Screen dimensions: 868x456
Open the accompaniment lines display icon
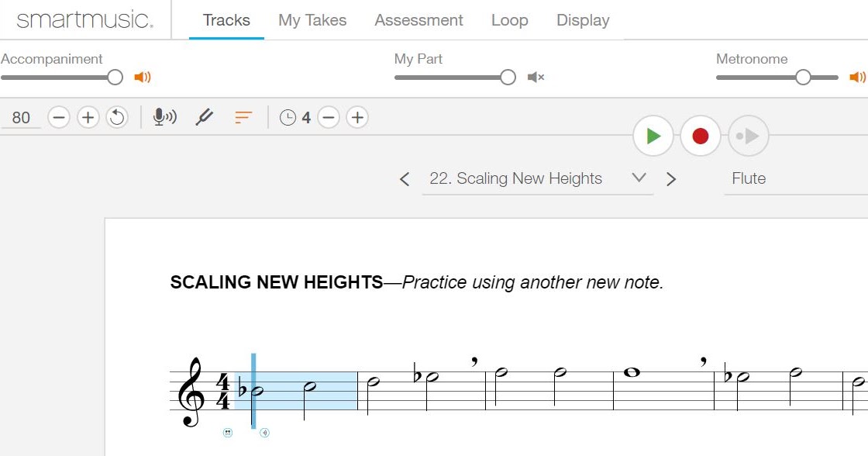pyautogui.click(x=243, y=117)
